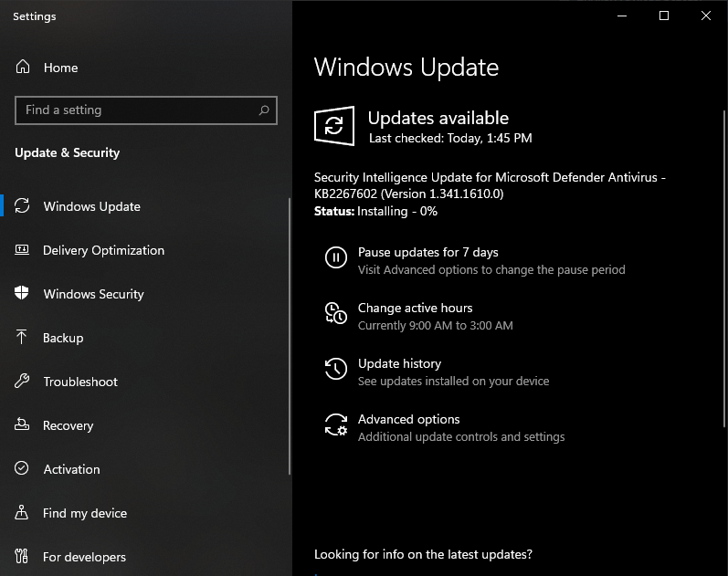Click the update history clock icon

[335, 369]
